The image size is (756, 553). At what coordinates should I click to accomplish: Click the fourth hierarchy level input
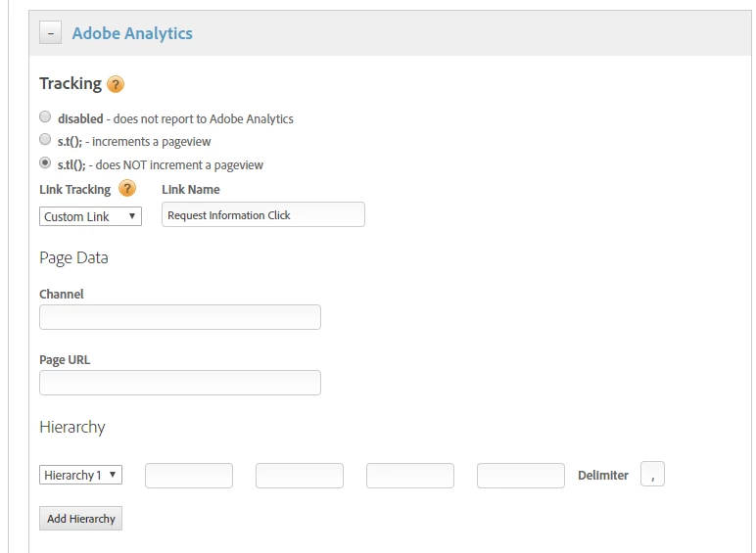tap(521, 476)
